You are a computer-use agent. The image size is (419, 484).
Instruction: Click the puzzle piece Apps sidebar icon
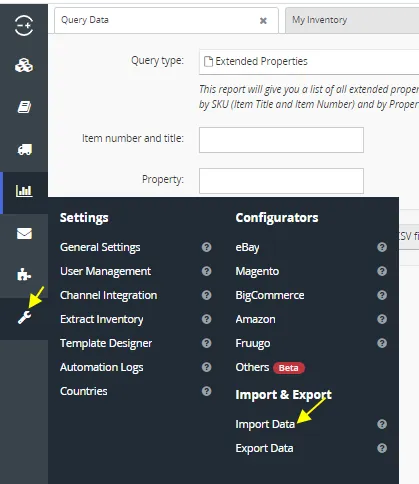click(24, 275)
